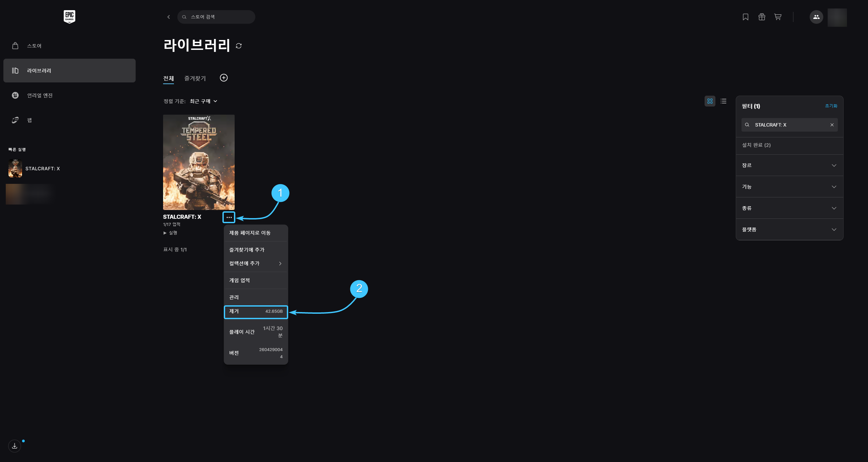Open the friends icon button
The image size is (868, 462).
[816, 17]
